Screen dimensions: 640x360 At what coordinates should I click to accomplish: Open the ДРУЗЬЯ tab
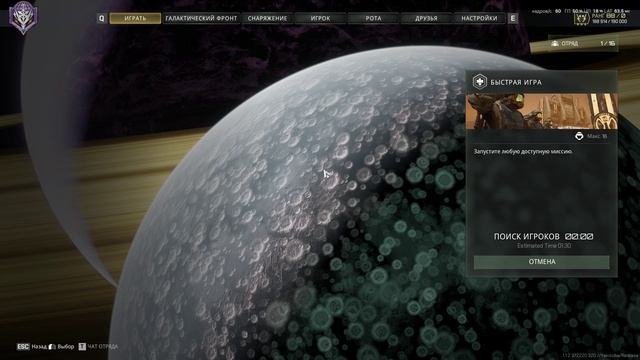(426, 18)
